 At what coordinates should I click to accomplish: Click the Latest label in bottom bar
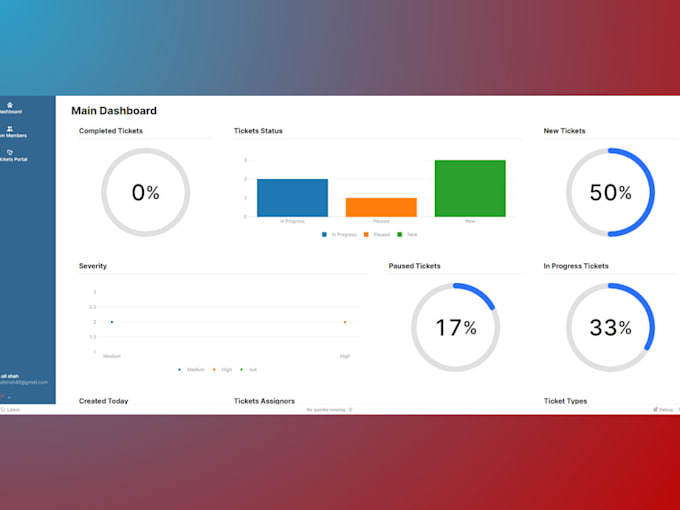[x=13, y=409]
